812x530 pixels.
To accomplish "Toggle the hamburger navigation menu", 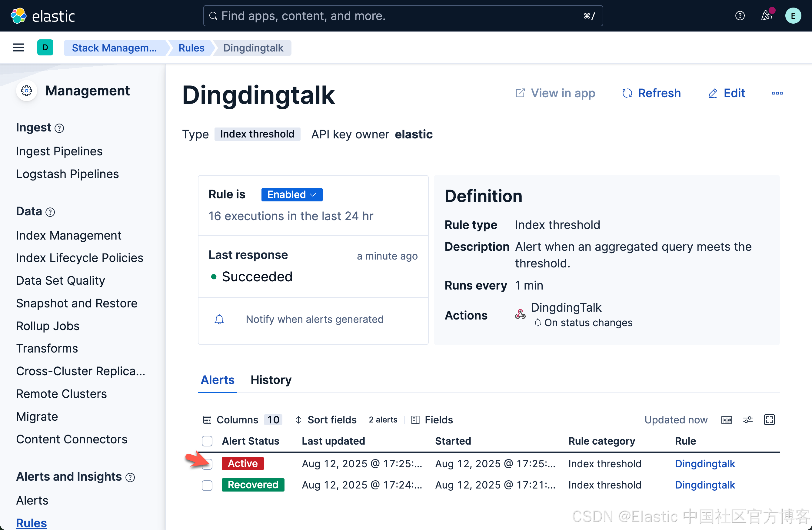I will [18, 48].
